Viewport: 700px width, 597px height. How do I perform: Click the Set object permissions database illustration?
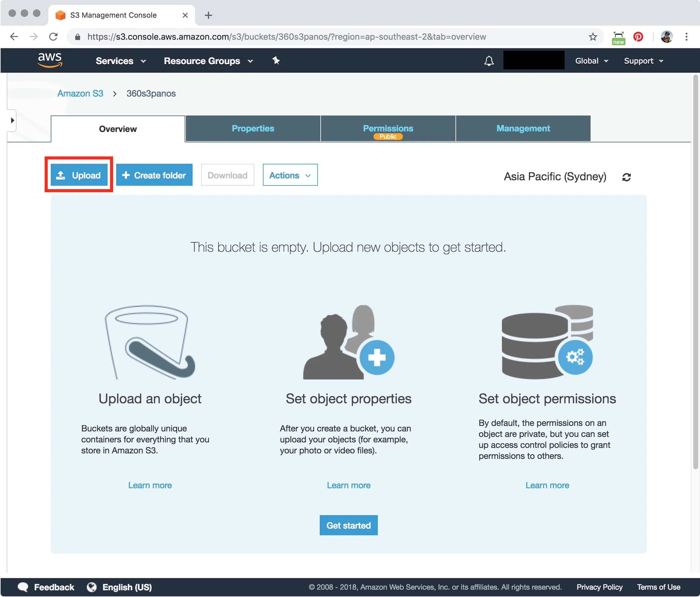pyautogui.click(x=547, y=342)
